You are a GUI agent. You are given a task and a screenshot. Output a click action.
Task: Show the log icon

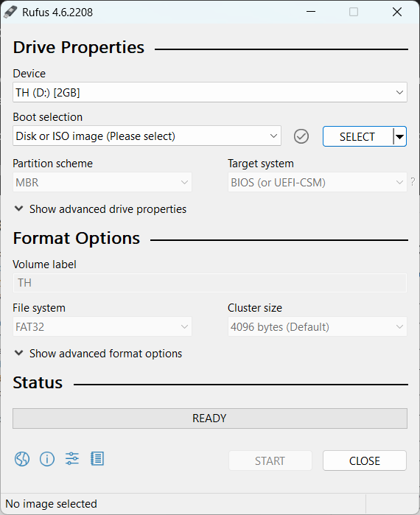pyautogui.click(x=97, y=459)
